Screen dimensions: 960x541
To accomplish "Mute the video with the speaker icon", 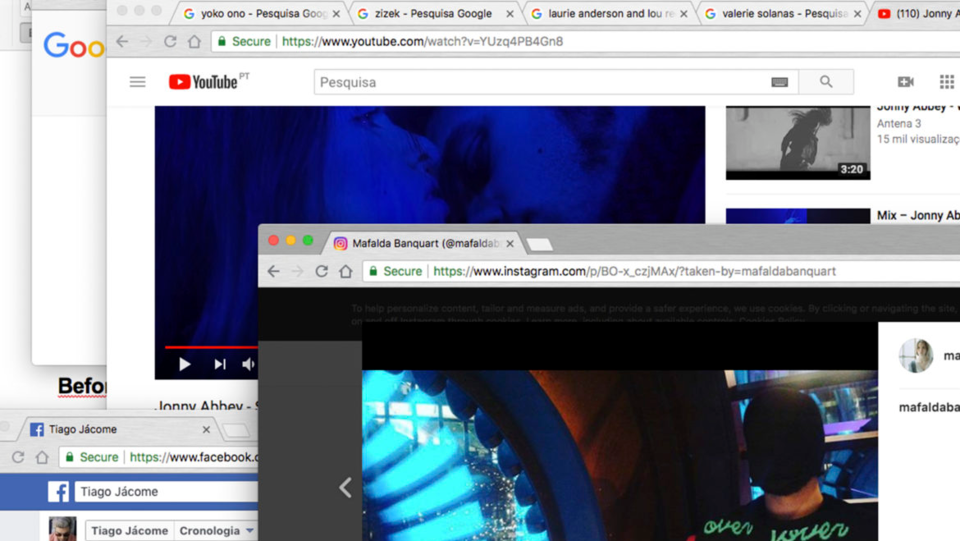I will click(248, 364).
